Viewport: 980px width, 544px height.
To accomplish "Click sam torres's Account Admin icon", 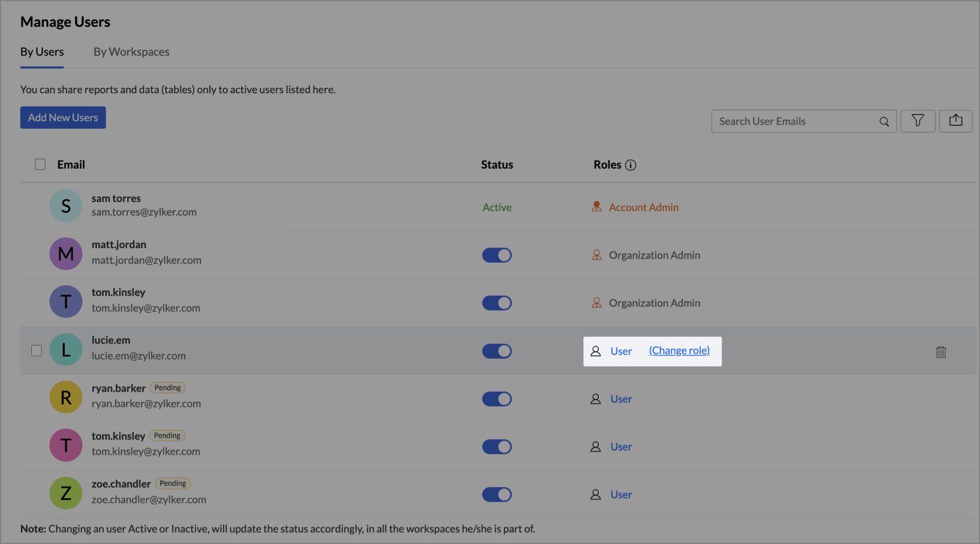I will tap(597, 207).
